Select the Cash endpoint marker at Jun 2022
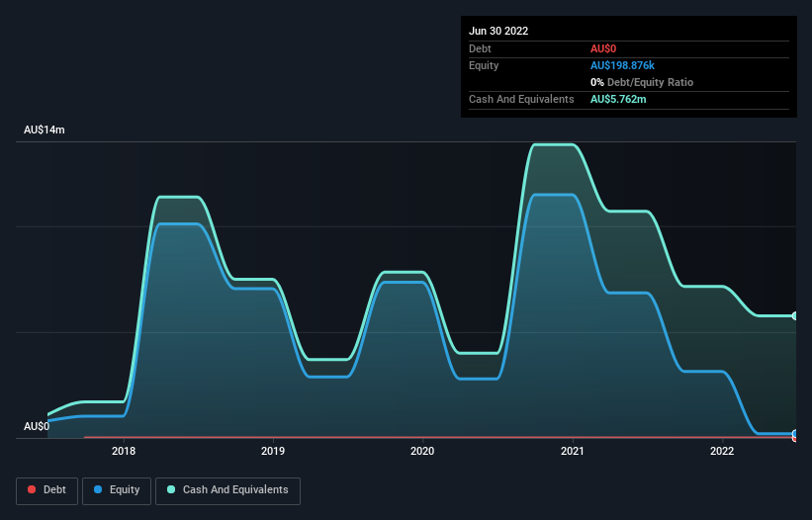Image resolution: width=812 pixels, height=520 pixels. click(795, 315)
